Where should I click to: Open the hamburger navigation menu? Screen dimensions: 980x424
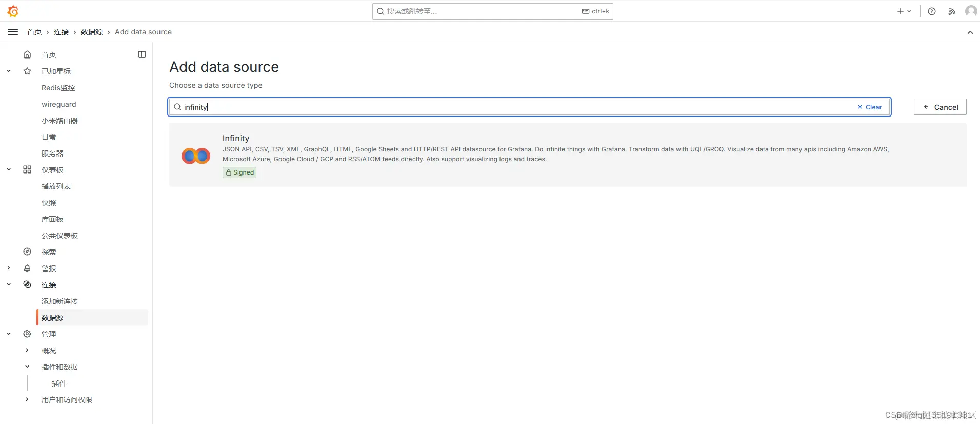(x=13, y=32)
